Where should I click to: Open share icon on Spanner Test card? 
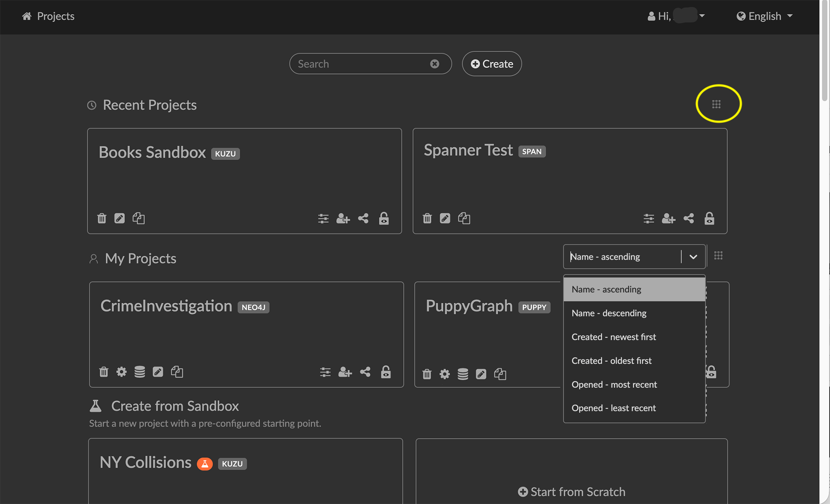pyautogui.click(x=689, y=219)
